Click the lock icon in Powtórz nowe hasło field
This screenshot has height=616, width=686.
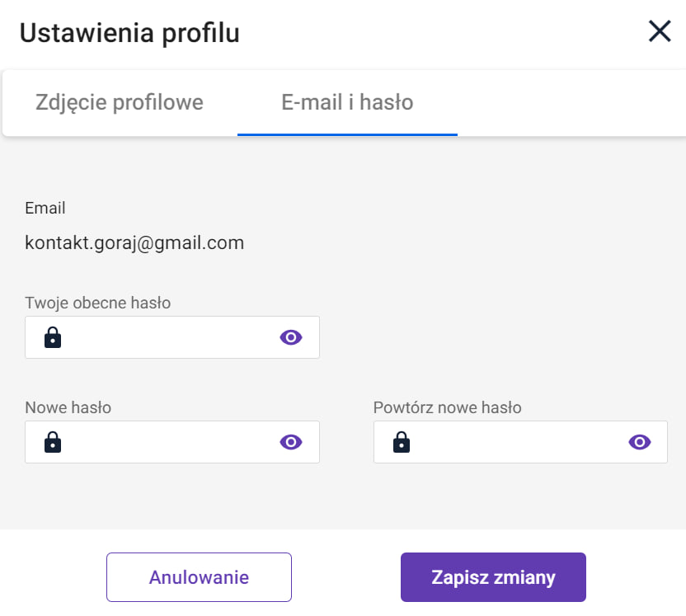point(402,442)
